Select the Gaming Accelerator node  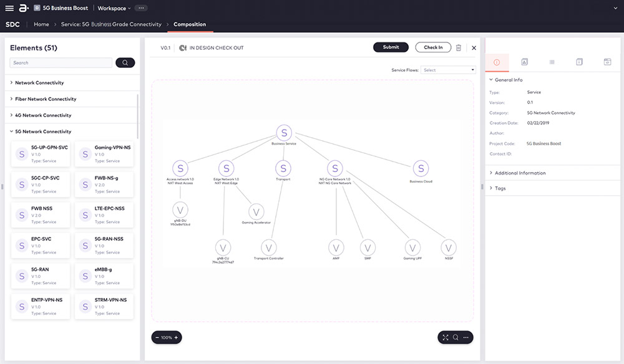coord(256,212)
